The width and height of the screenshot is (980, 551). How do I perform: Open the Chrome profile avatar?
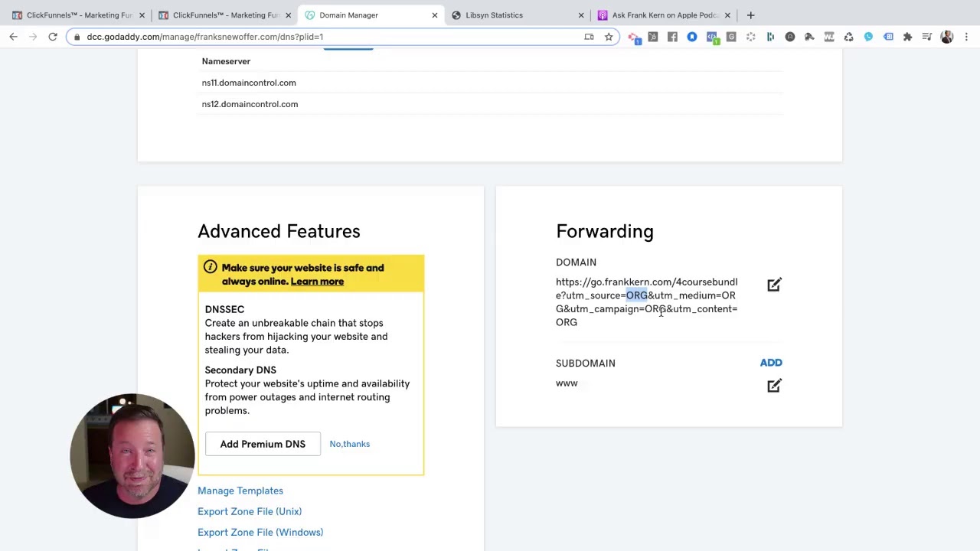(946, 37)
